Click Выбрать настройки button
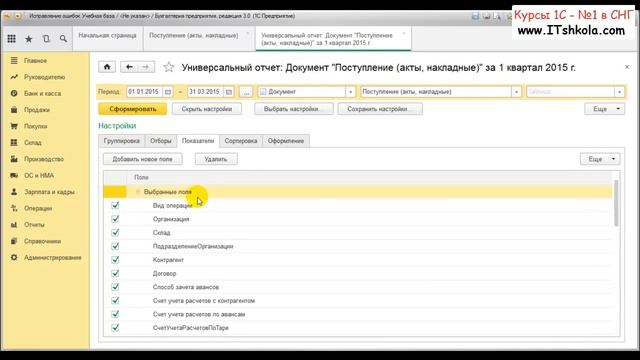Image resolution: width=640 pixels, height=360 pixels. pos(293,109)
